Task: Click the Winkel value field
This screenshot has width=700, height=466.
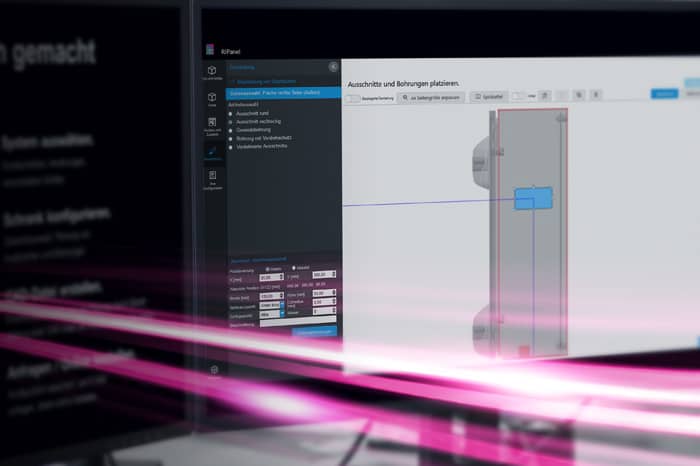Action: point(324,311)
